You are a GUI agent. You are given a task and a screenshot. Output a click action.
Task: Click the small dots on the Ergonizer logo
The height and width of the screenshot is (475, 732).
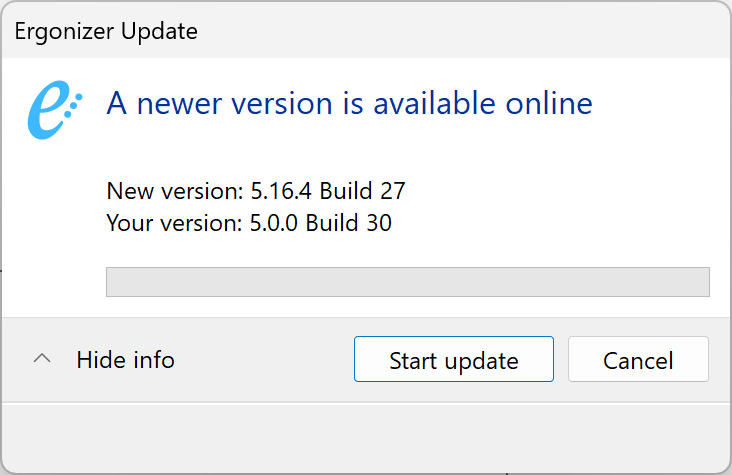(73, 105)
